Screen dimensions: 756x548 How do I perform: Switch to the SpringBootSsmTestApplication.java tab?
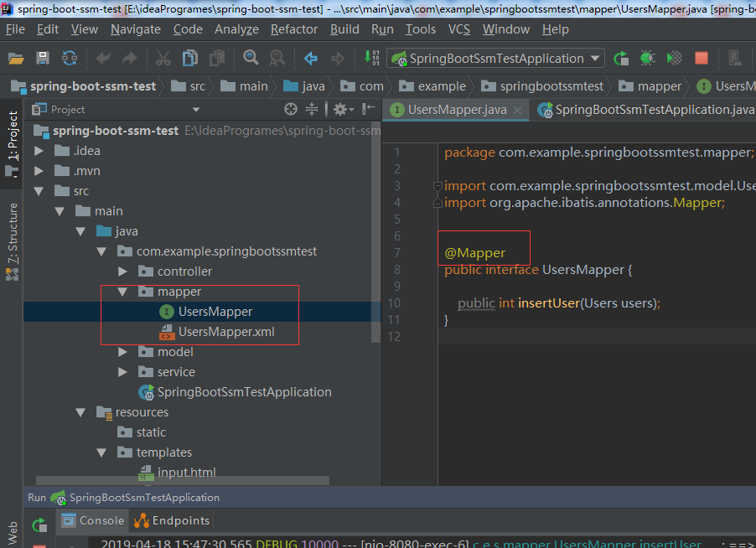pyautogui.click(x=646, y=110)
